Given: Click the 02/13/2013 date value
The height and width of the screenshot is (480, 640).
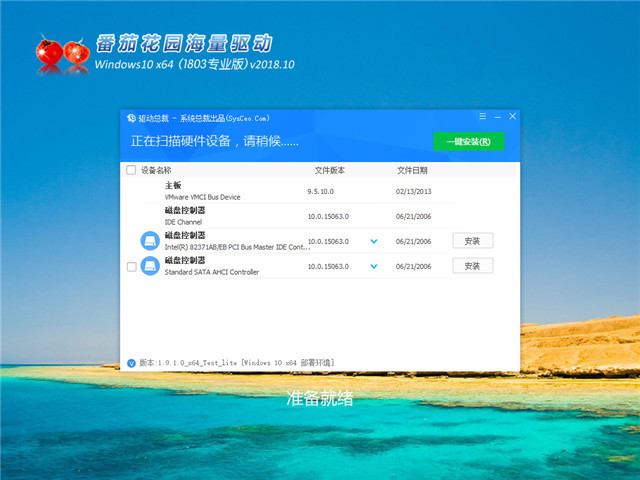Looking at the screenshot, I should click(x=413, y=191).
